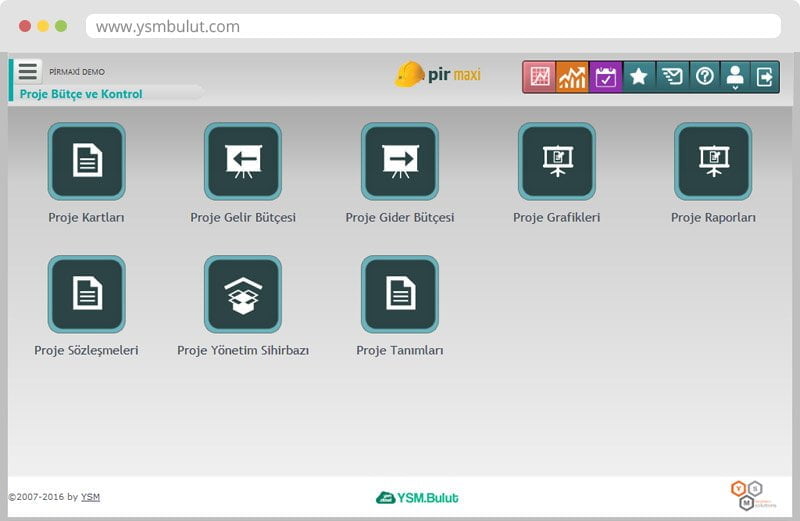Open Proje Gelir Bütçesi icon

coord(243,162)
